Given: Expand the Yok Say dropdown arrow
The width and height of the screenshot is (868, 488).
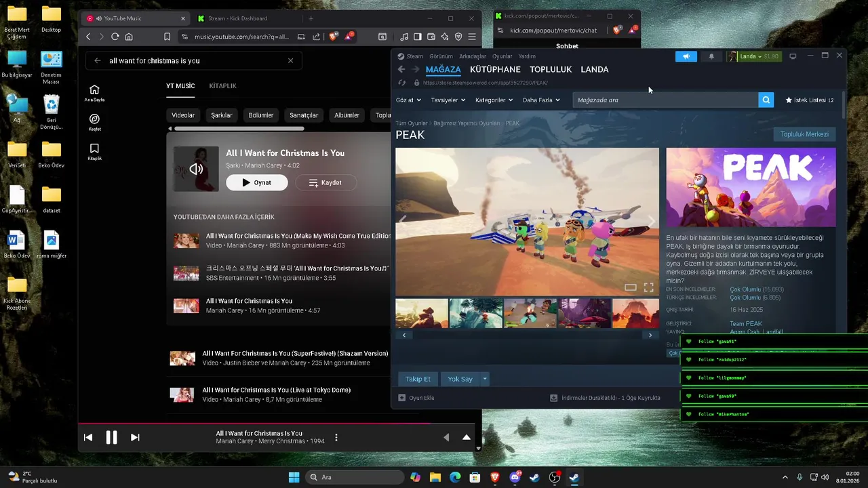Looking at the screenshot, I should click(484, 379).
